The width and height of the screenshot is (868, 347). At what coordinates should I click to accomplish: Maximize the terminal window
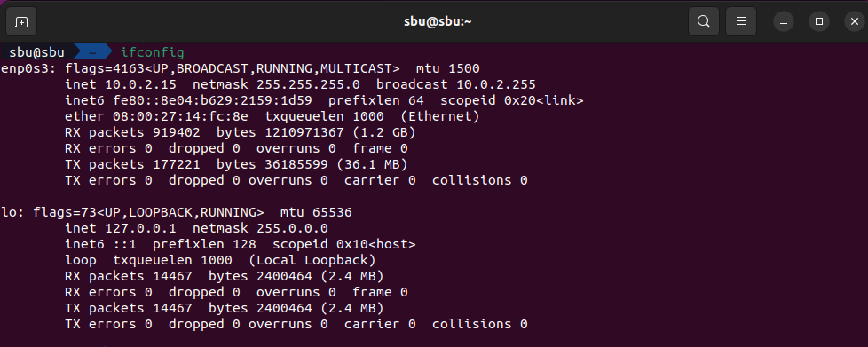(x=819, y=21)
